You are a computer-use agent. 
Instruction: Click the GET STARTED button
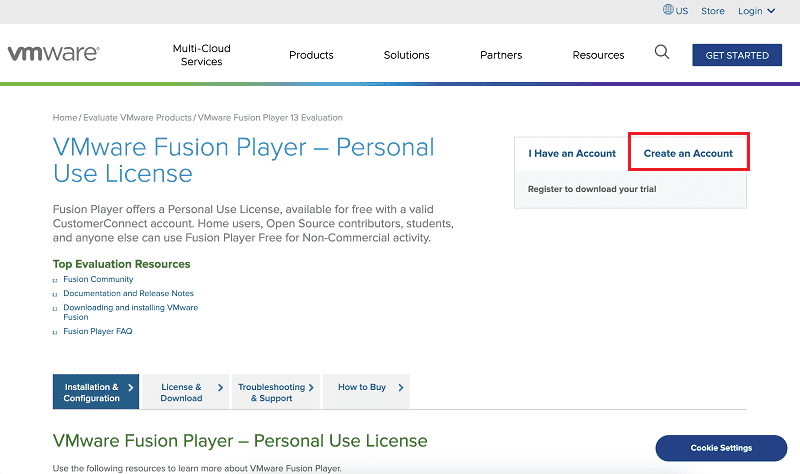[737, 55]
